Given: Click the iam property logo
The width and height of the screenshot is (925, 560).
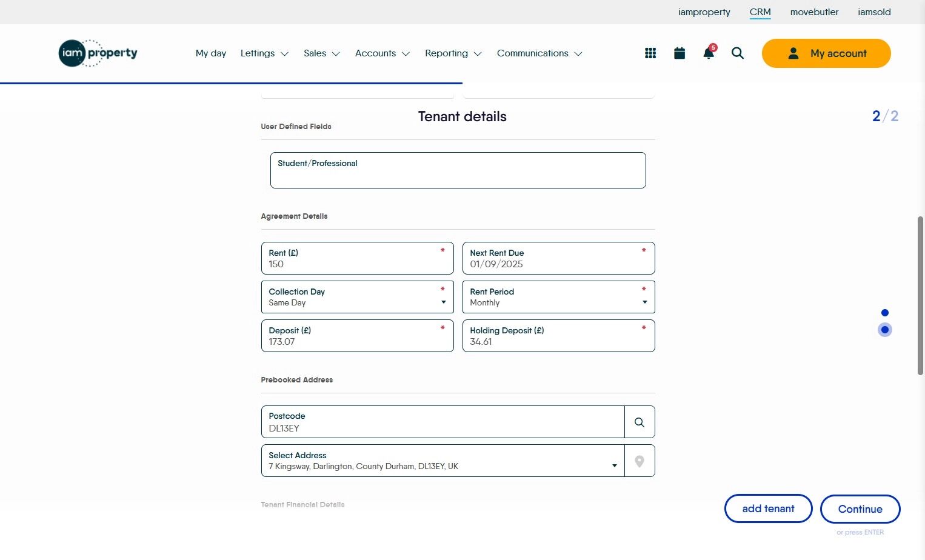Looking at the screenshot, I should click(98, 53).
